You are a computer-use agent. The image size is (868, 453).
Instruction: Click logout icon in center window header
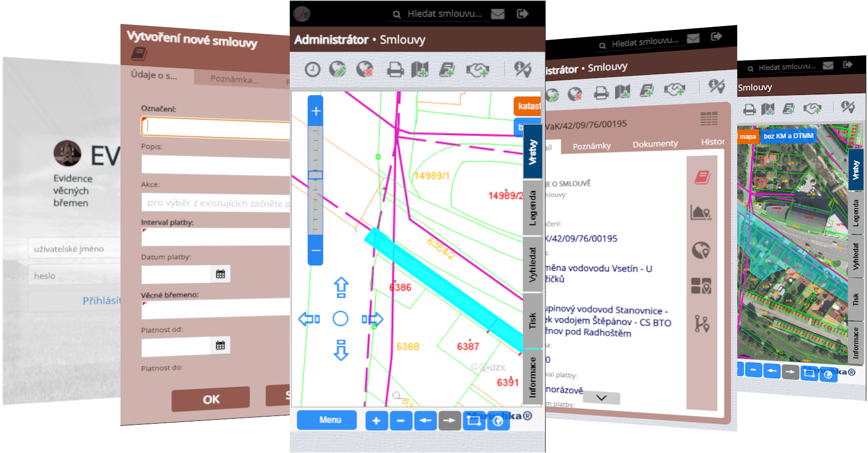[522, 14]
